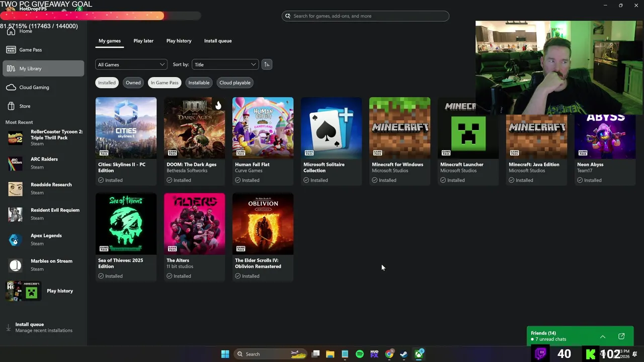Open Task View on the taskbar

pyautogui.click(x=315, y=354)
